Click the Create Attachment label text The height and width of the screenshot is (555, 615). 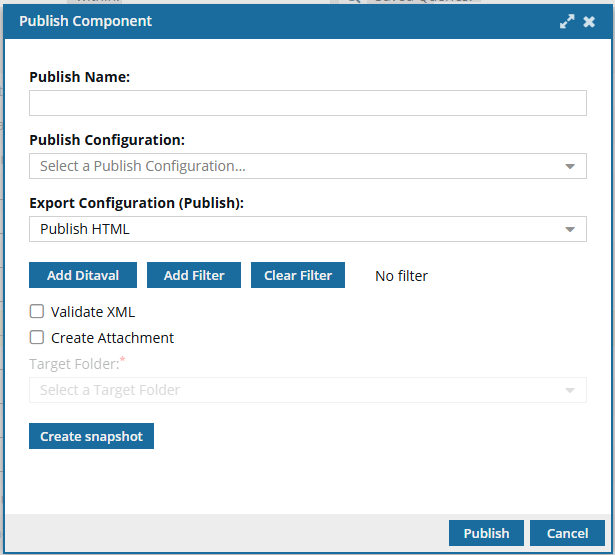pos(112,338)
